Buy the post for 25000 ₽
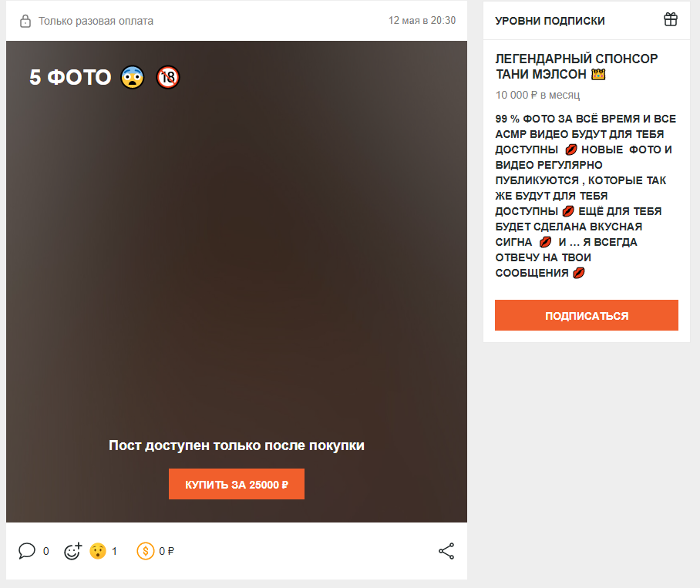This screenshot has height=588, width=700. [237, 484]
